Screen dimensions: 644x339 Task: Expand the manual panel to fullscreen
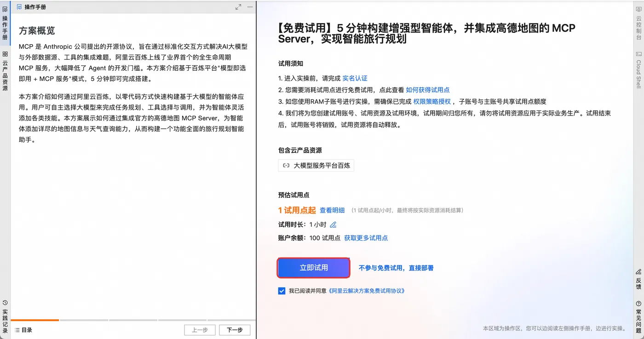238,7
